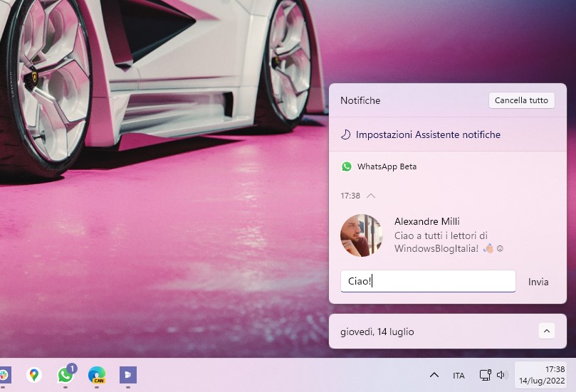The image size is (576, 392).
Task: Open volume control tray icon
Action: coord(501,375)
